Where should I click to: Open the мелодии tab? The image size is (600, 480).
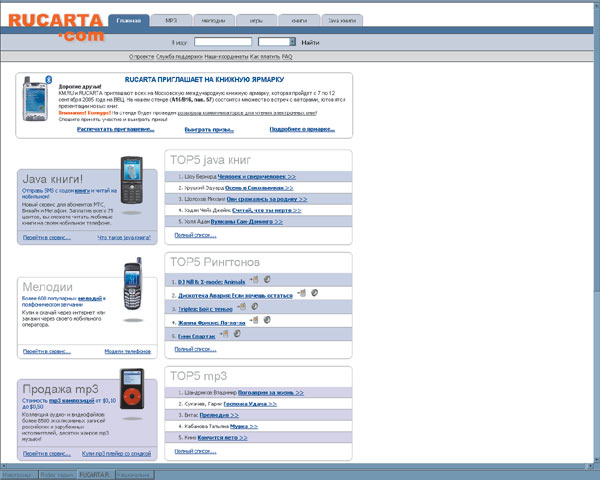[x=214, y=21]
